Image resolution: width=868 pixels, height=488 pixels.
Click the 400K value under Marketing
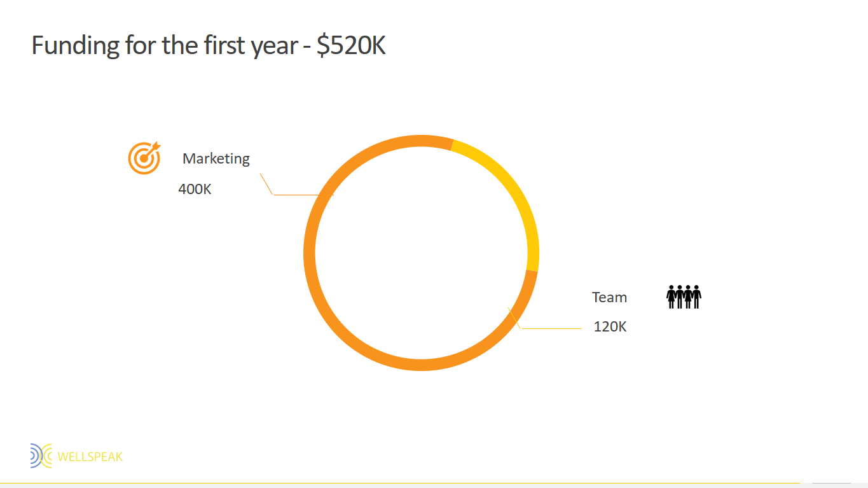195,189
